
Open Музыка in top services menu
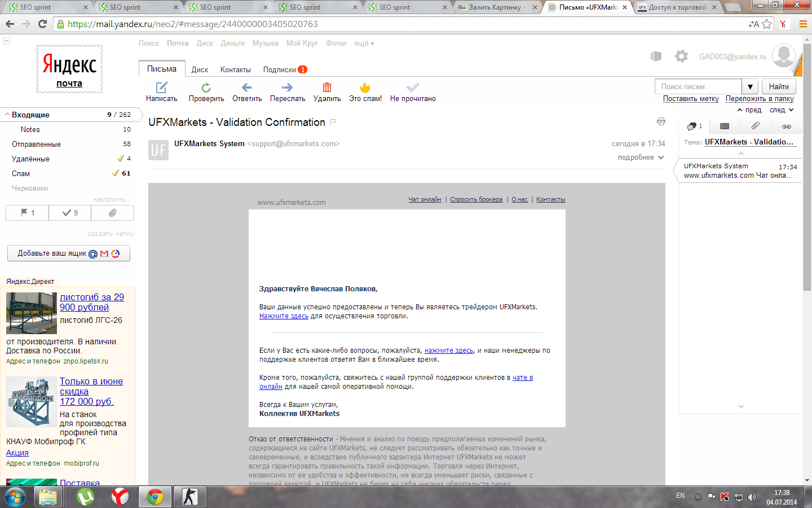click(266, 43)
